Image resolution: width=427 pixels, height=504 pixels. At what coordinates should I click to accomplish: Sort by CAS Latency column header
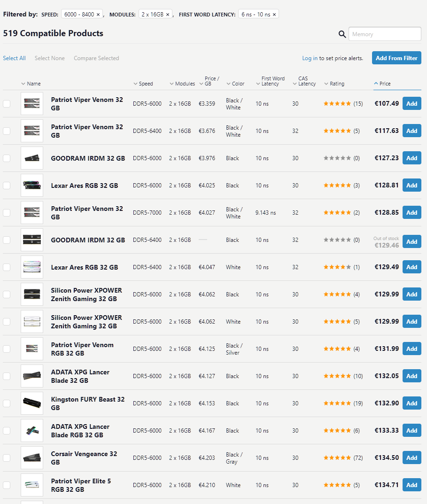(x=304, y=81)
